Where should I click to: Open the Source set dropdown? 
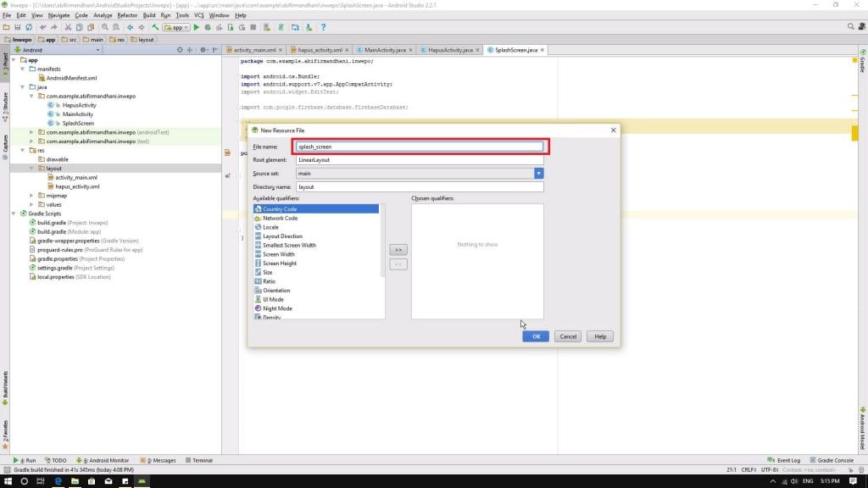click(537, 173)
